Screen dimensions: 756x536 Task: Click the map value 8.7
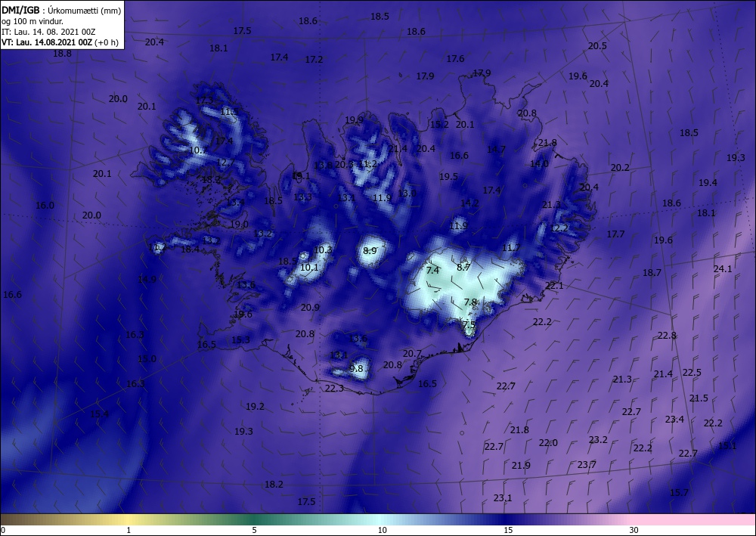coord(463,267)
